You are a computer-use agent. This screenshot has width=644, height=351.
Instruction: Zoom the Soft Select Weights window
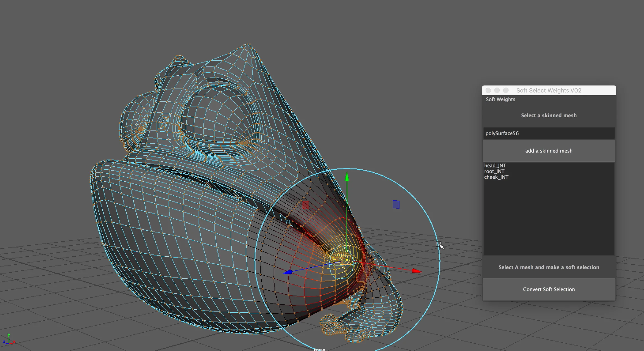[506, 91]
